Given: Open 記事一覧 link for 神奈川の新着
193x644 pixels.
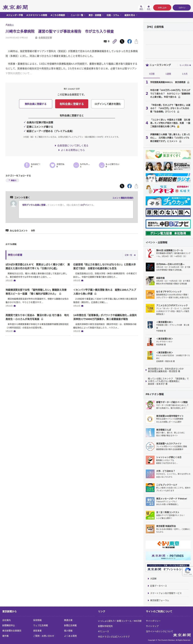Looking at the screenshot, I should point(130,255).
